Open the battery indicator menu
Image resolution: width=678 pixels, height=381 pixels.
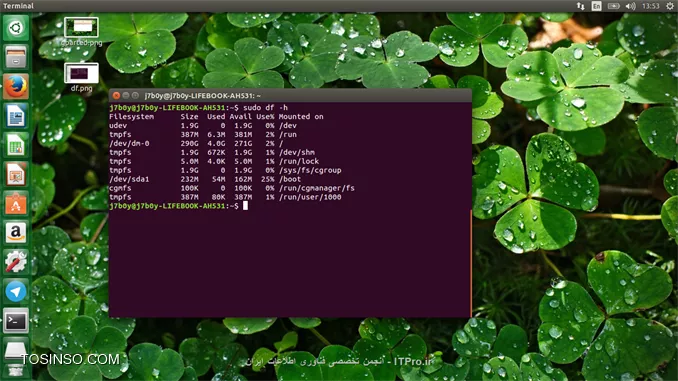pyautogui.click(x=614, y=6)
